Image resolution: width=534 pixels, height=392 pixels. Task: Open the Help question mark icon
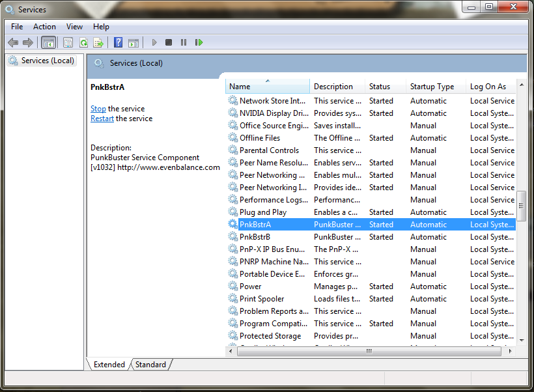(x=118, y=42)
